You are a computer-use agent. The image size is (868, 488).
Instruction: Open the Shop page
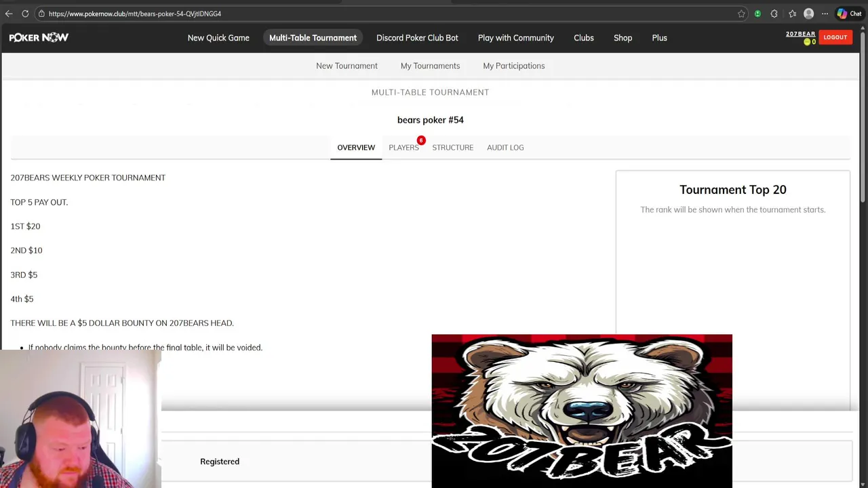623,38
